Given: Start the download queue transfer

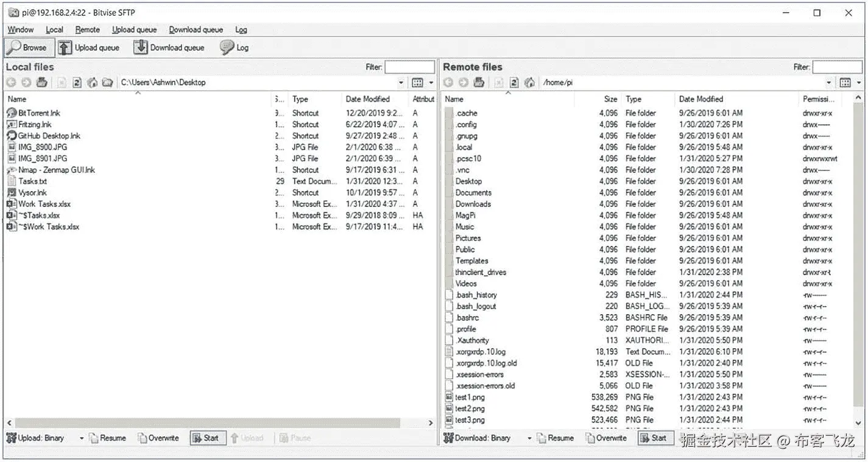Looking at the screenshot, I should coord(655,438).
